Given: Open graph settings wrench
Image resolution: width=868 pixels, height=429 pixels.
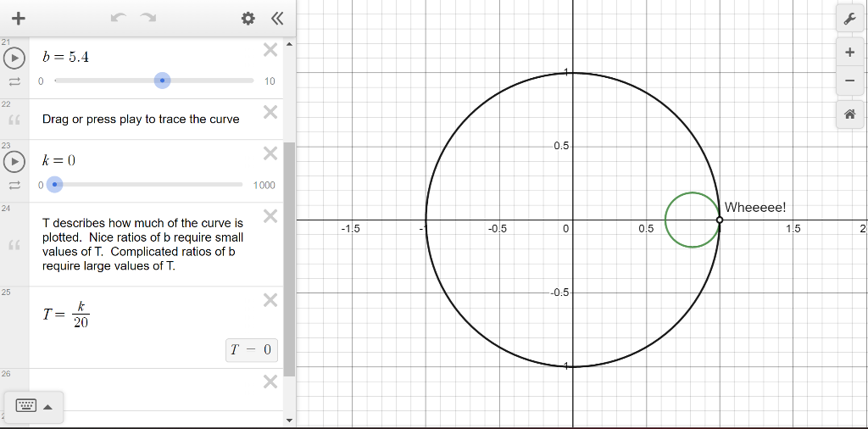Looking at the screenshot, I should pos(849,19).
